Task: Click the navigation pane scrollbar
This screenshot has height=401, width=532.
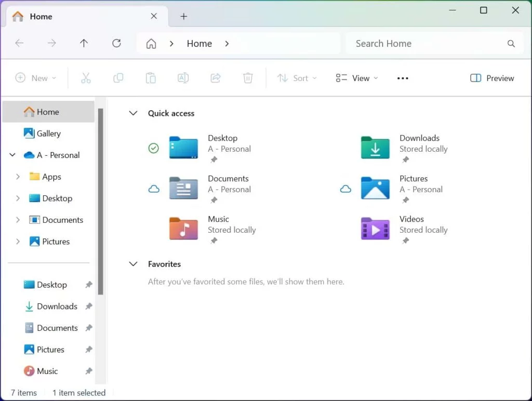Action: coord(100,202)
